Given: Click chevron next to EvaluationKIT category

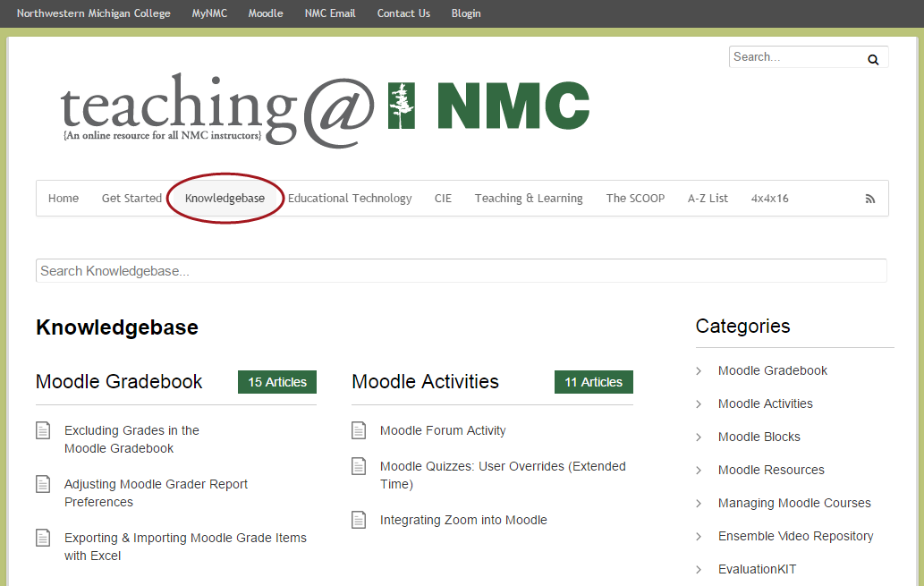Looking at the screenshot, I should click(699, 569).
